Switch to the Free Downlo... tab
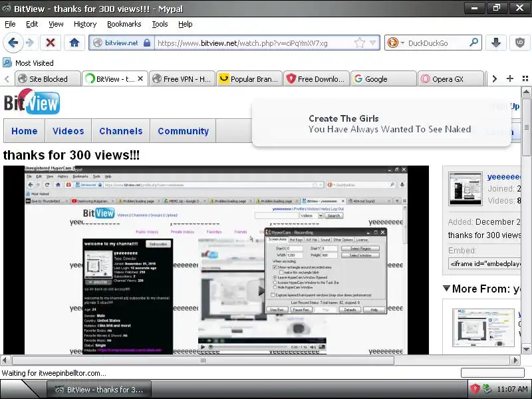 (x=317, y=78)
